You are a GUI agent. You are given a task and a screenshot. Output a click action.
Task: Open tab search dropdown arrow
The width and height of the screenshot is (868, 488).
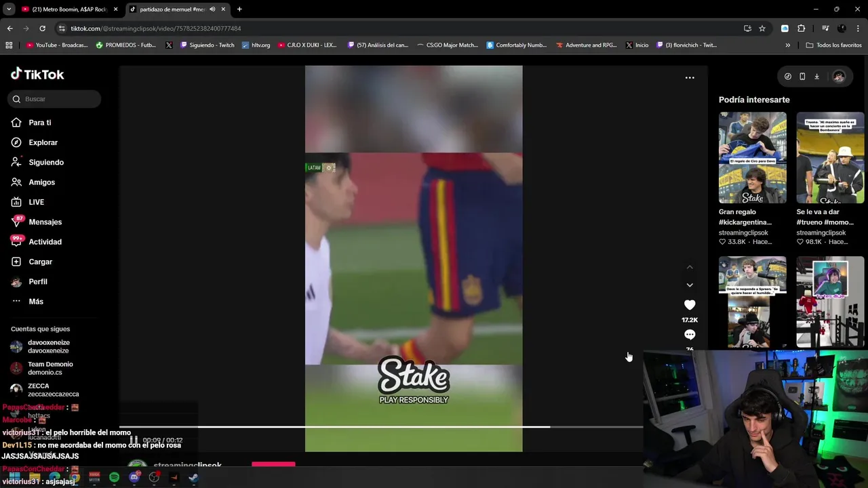tap(9, 9)
